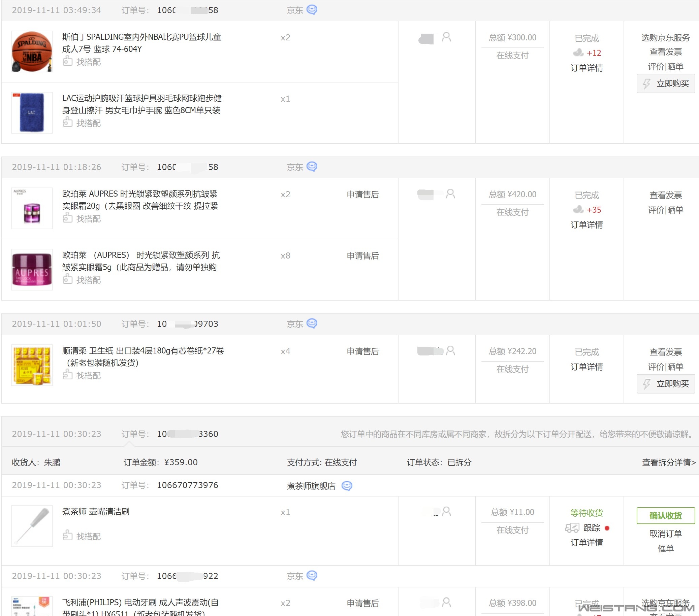Open LAC blue wristband product thumbnail

[x=32, y=112]
